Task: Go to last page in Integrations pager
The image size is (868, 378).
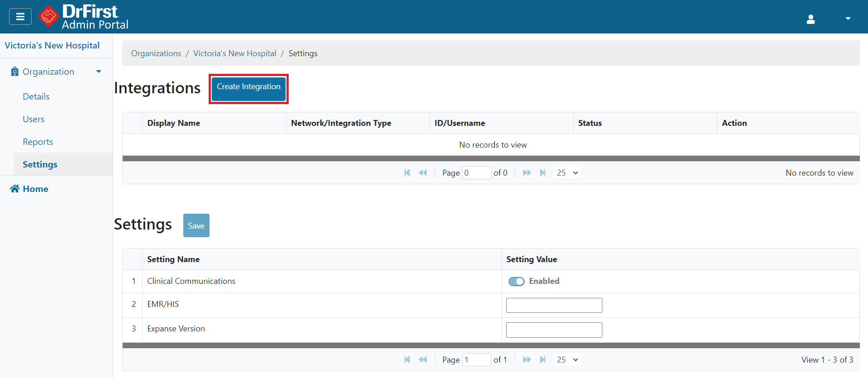Action: (x=543, y=173)
